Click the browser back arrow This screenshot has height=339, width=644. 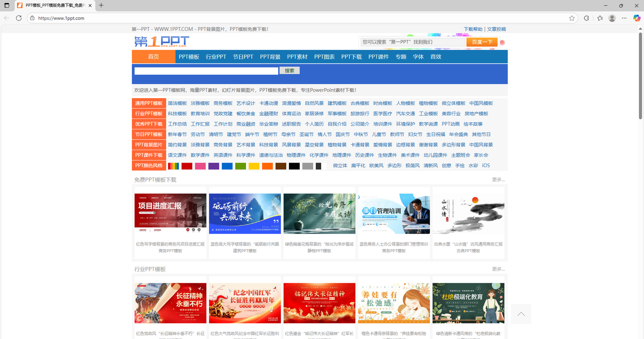(x=7, y=18)
